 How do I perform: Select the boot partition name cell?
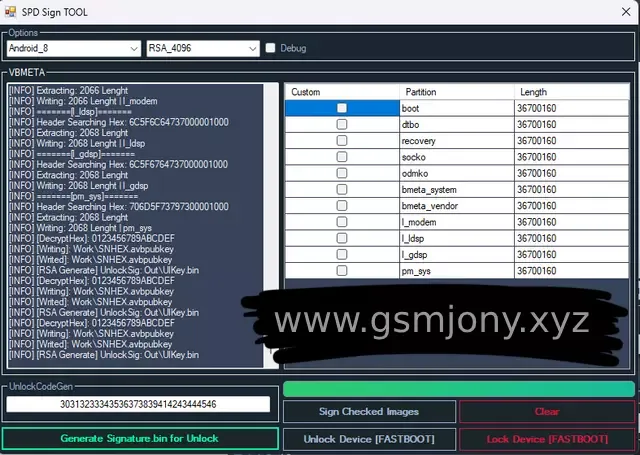click(457, 108)
